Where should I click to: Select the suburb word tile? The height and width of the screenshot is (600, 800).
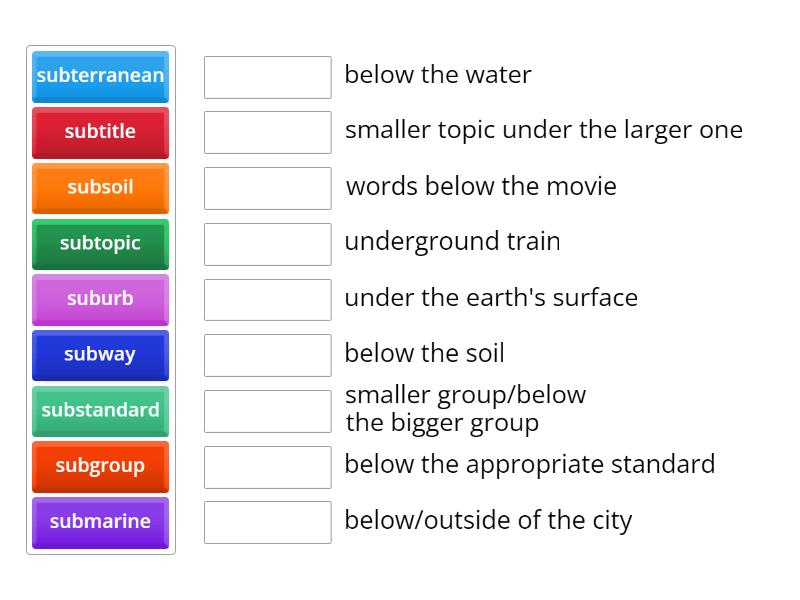(100, 299)
